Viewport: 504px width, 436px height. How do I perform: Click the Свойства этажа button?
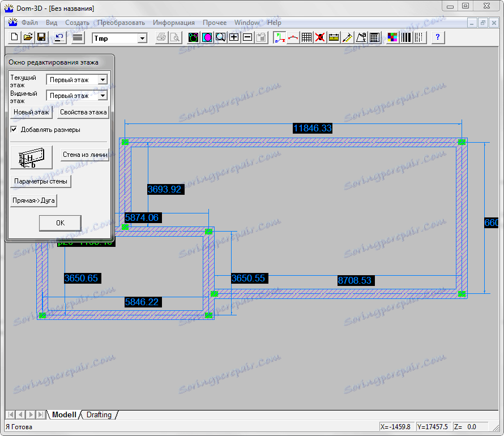click(x=83, y=112)
